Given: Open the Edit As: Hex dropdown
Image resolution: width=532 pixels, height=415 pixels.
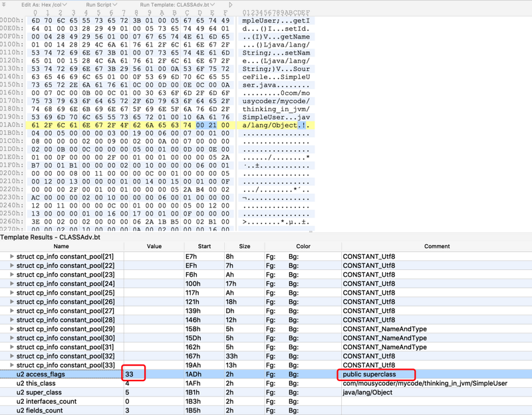Looking at the screenshot, I should pyautogui.click(x=44, y=5).
